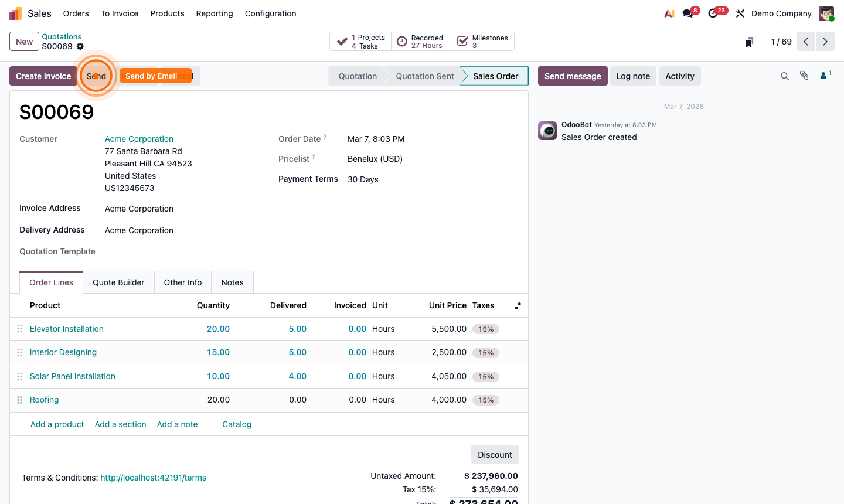This screenshot has height=504, width=844.
Task: Open the Acme Corporation customer link
Action: pyautogui.click(x=139, y=139)
